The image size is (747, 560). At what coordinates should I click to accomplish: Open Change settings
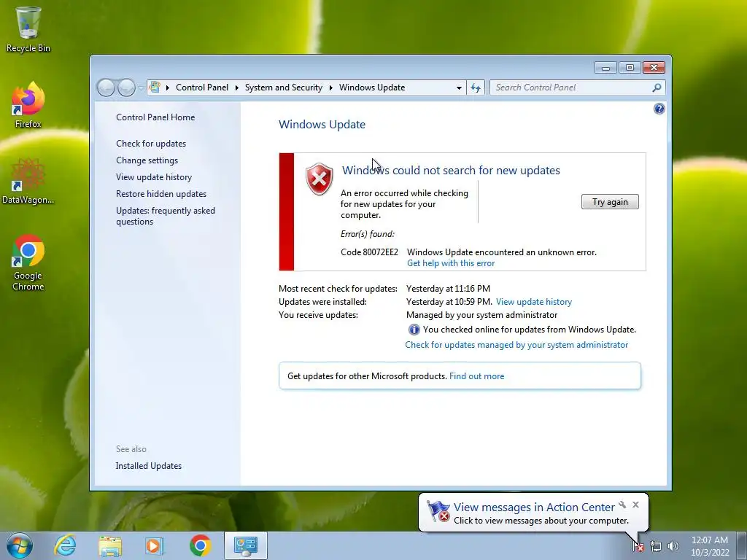[x=147, y=160]
